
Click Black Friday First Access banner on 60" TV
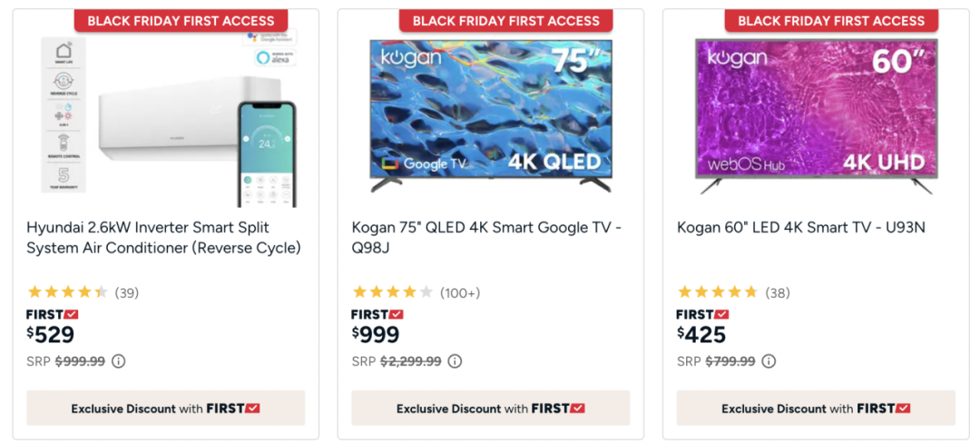click(x=831, y=21)
